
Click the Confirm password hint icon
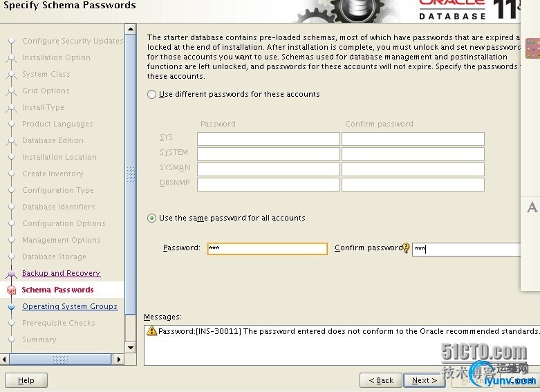pos(406,248)
